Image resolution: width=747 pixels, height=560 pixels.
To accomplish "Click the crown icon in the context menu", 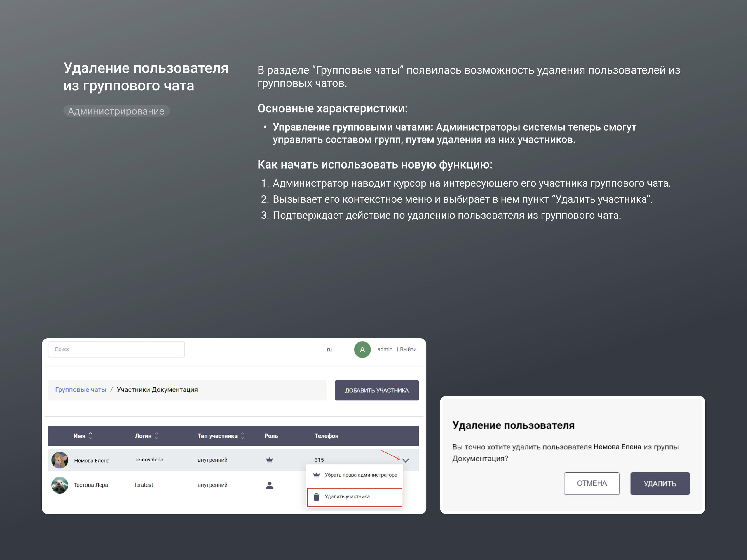I will coord(316,475).
